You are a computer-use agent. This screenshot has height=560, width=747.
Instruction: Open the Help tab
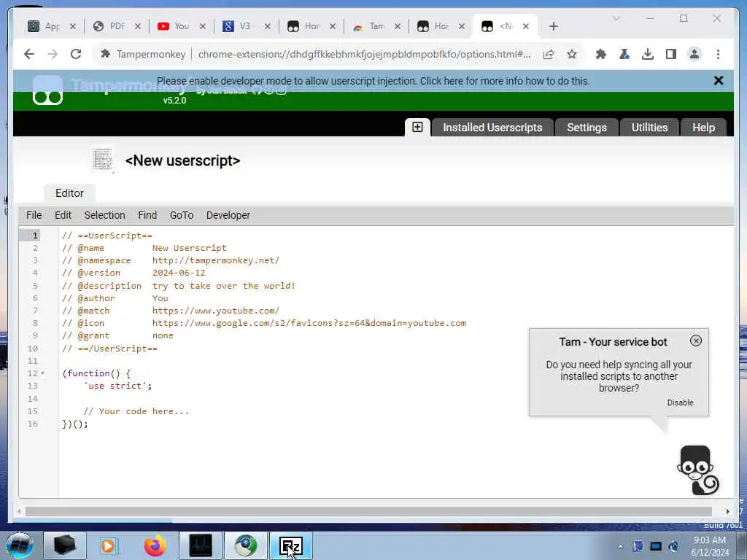pyautogui.click(x=703, y=128)
